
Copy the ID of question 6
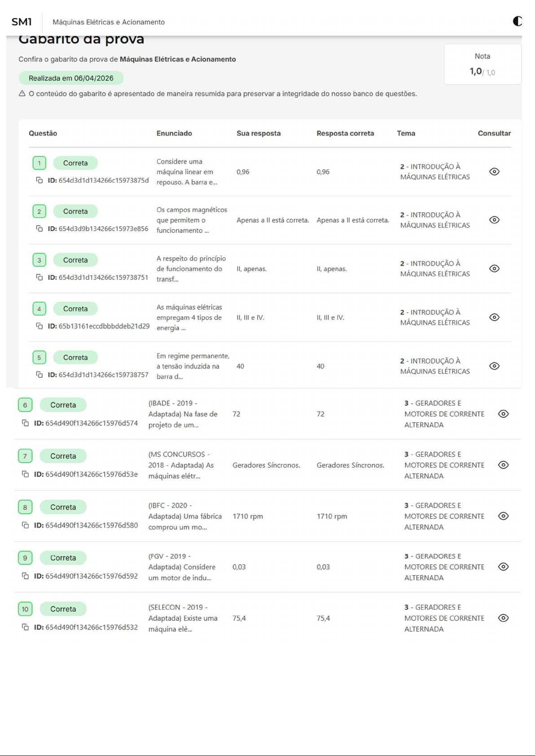26,423
